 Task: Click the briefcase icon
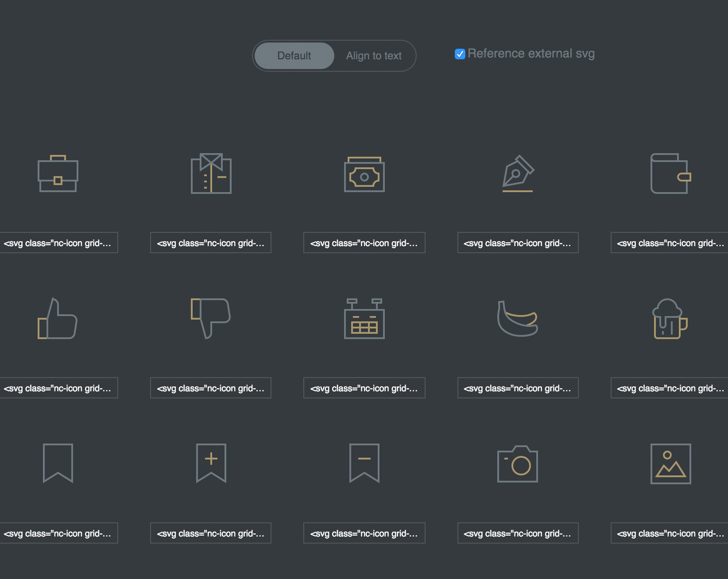(x=58, y=174)
